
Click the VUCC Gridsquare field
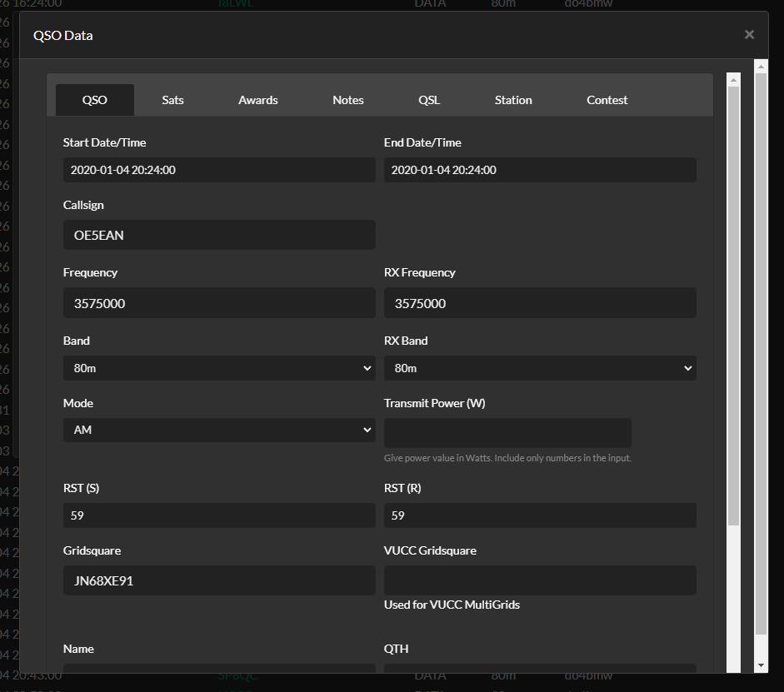click(x=539, y=580)
